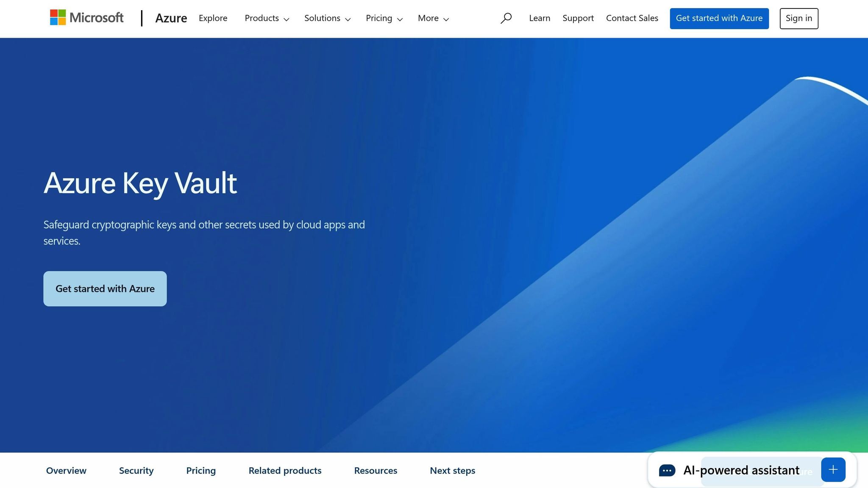Navigate to the Learn page
The height and width of the screenshot is (488, 868).
[x=539, y=18]
